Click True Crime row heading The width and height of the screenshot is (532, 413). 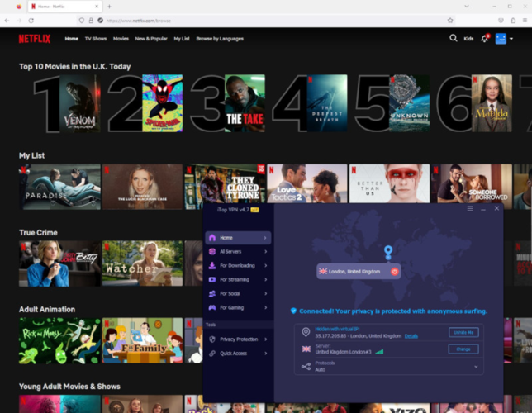38,232
